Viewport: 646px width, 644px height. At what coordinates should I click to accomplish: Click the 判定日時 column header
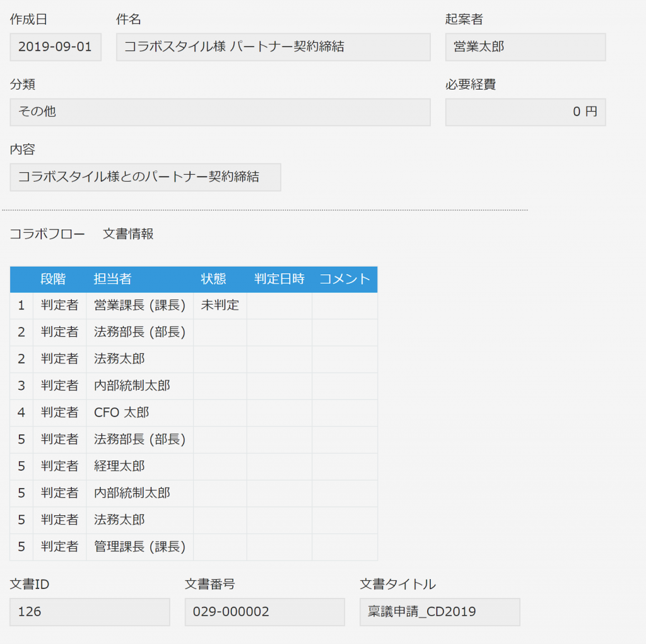click(x=279, y=279)
